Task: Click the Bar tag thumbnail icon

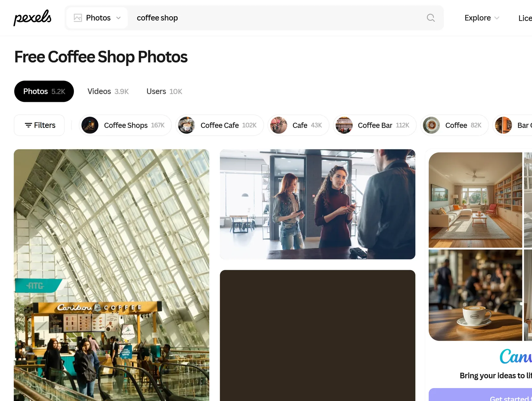Action: click(x=503, y=125)
